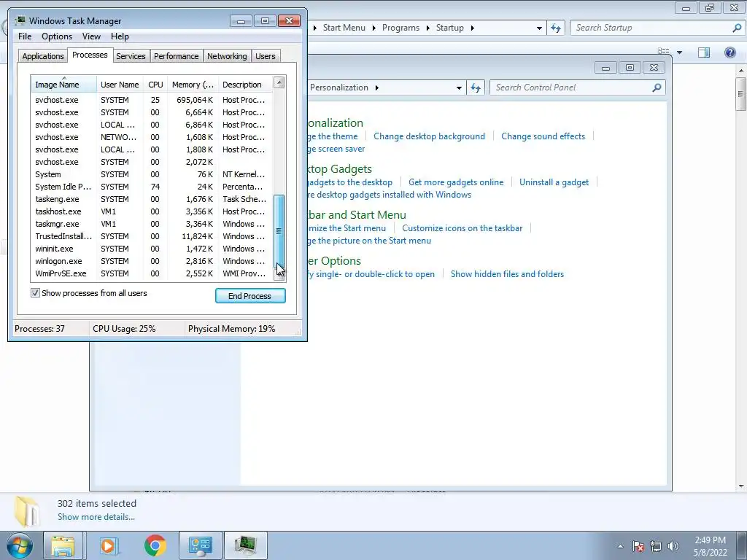This screenshot has width=747, height=560.
Task: Show hidden system tray icons
Action: (620, 546)
